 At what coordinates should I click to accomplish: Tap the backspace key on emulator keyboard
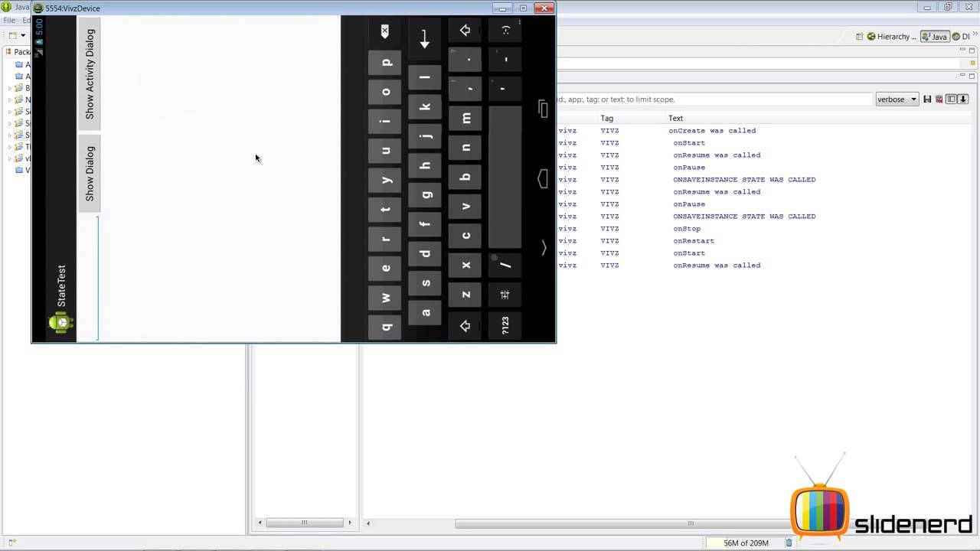pos(384,31)
